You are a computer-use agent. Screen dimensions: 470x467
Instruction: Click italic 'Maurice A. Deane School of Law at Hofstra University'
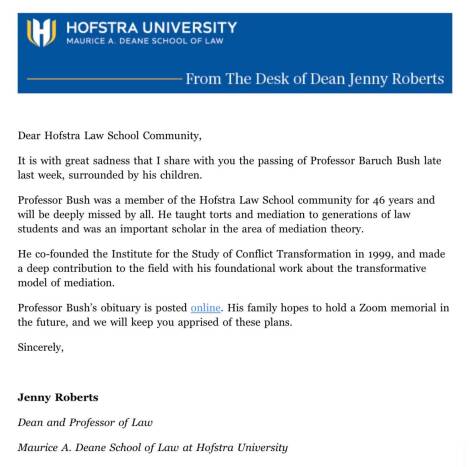[153, 447]
